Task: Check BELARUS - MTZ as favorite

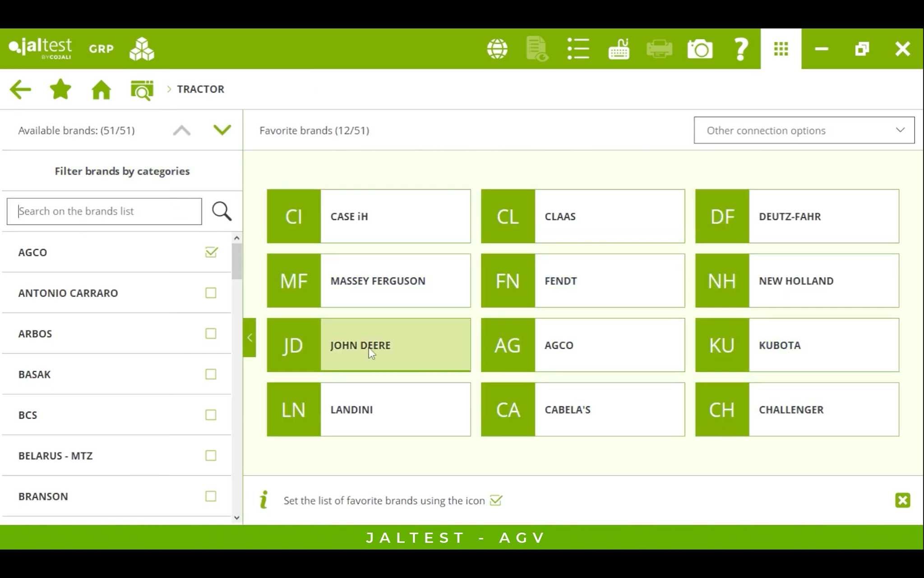Action: coord(211,455)
